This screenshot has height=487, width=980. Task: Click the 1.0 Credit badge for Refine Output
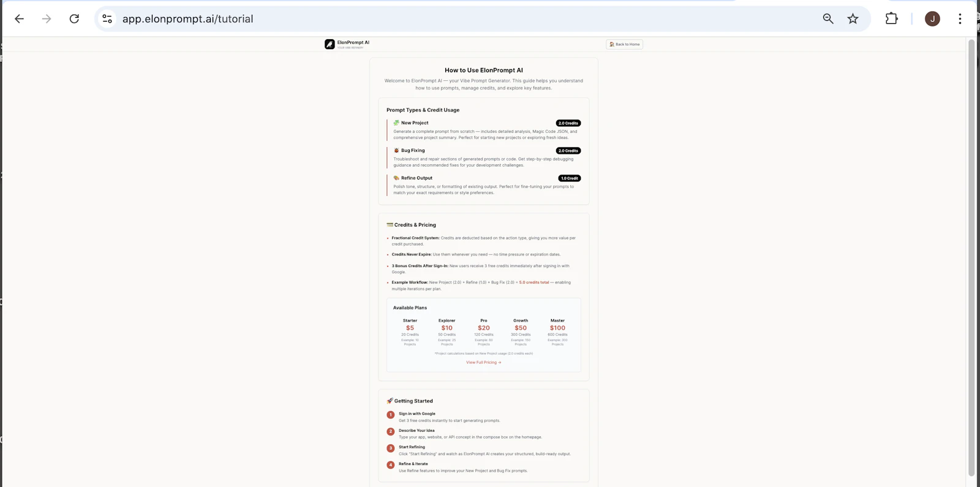click(570, 178)
